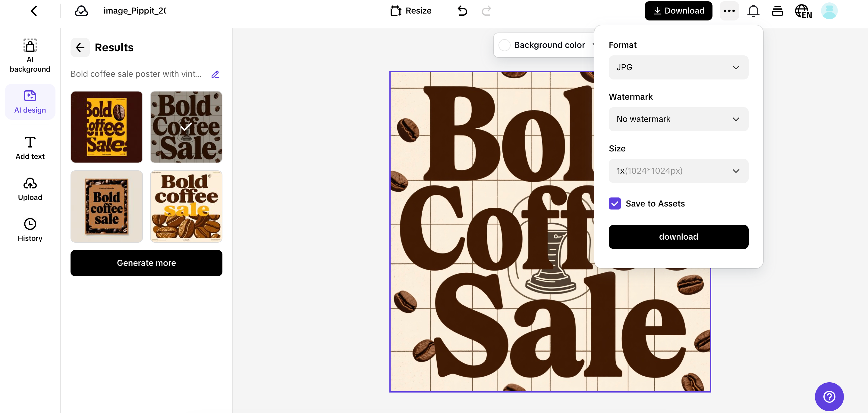Viewport: 868px width, 413px height.
Task: Expand the JPG format dropdown
Action: pyautogui.click(x=678, y=67)
